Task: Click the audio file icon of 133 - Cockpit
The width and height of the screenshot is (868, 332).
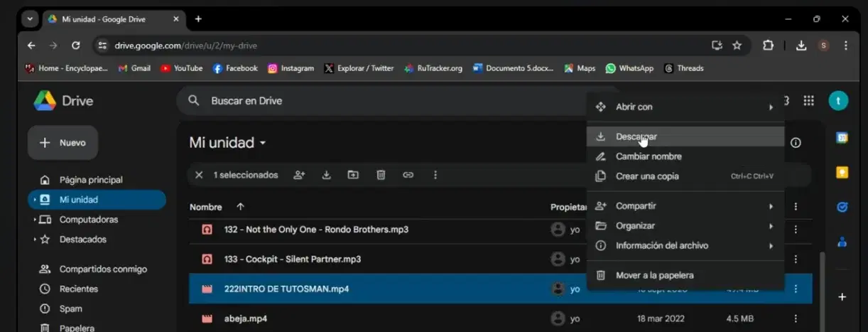Action: click(x=207, y=259)
